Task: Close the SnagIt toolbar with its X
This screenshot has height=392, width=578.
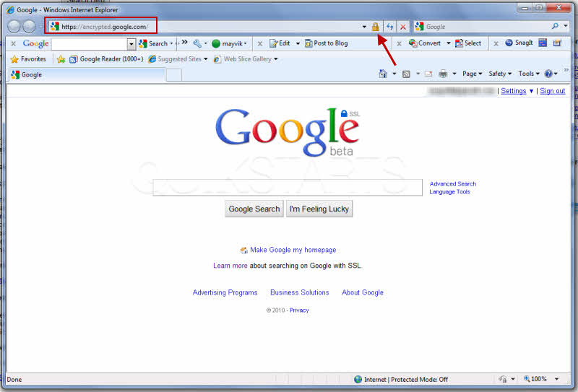Action: (x=496, y=43)
